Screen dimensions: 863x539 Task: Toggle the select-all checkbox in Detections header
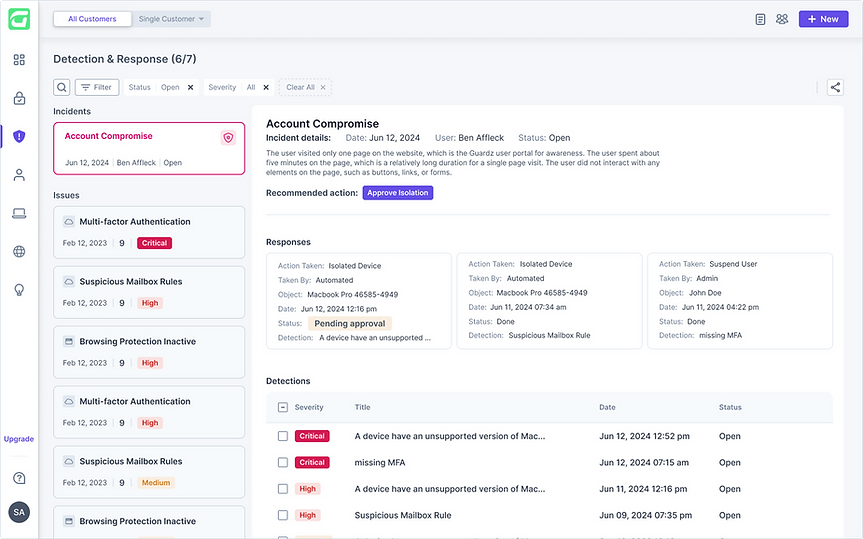(x=283, y=407)
